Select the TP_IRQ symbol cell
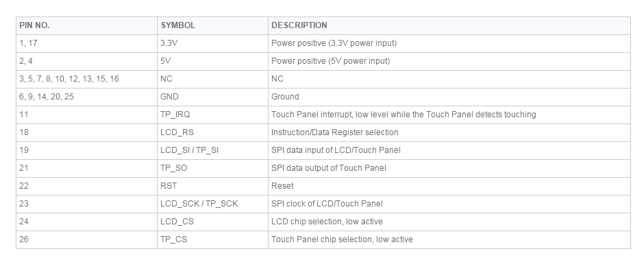 (x=213, y=115)
